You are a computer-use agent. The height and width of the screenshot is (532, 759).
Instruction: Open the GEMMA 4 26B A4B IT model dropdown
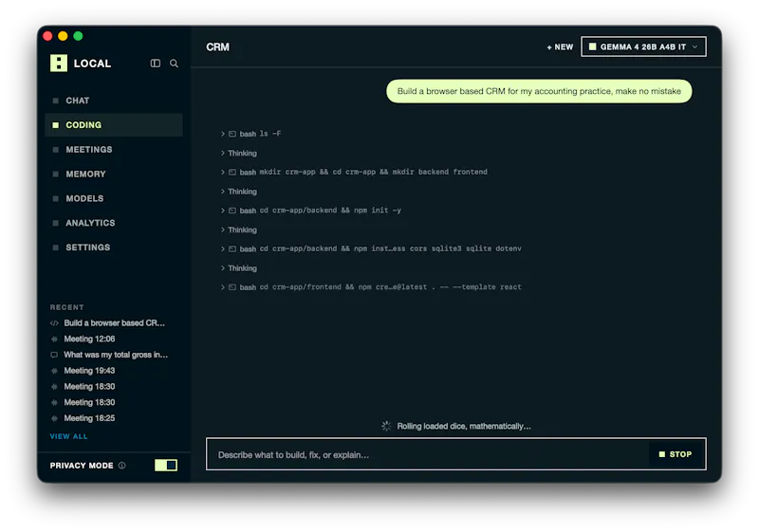(x=643, y=46)
